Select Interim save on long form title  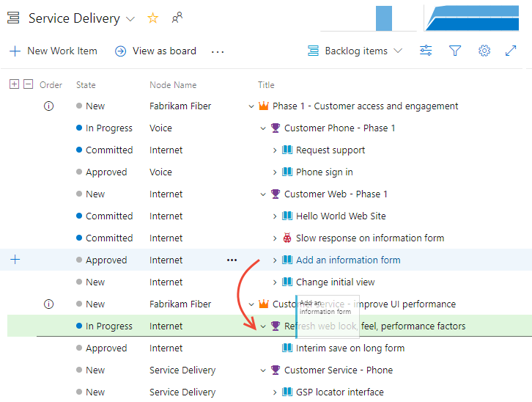tap(350, 348)
